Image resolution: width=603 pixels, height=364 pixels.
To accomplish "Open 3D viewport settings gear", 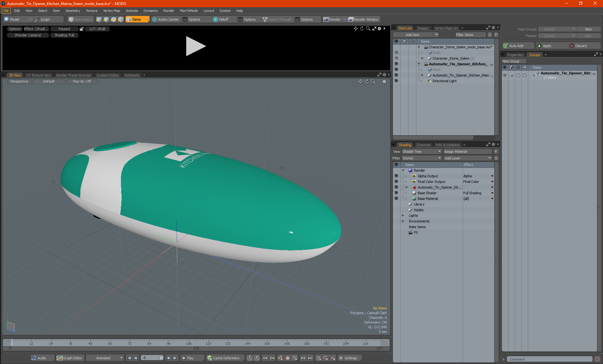I will tap(384, 82).
